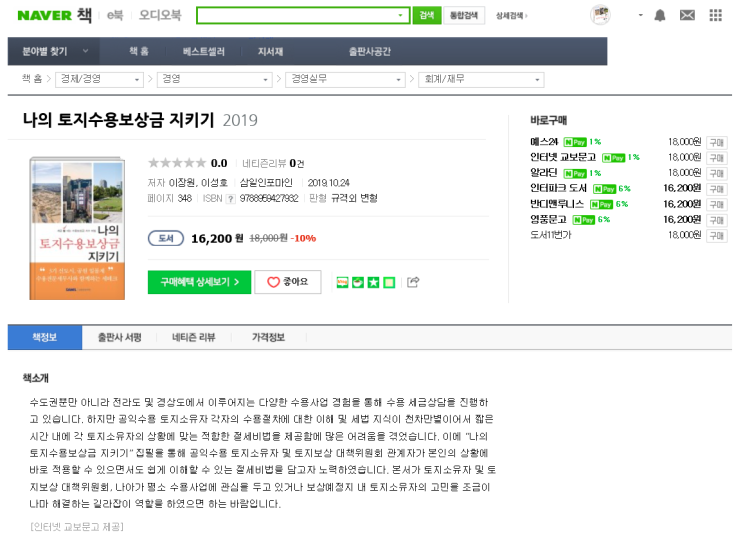Click the 구매 button for 영풍문고
Screen dimensions: 743x542
716,220
